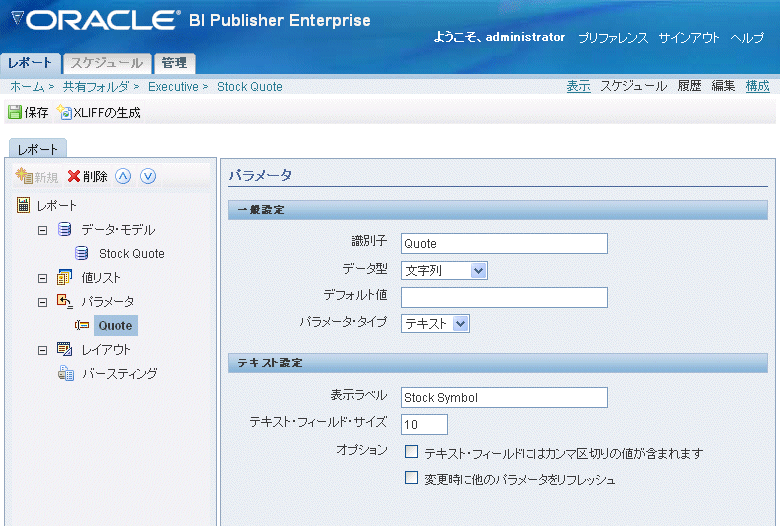Select レポート root tree item
This screenshot has width=780, height=526.
(56, 205)
